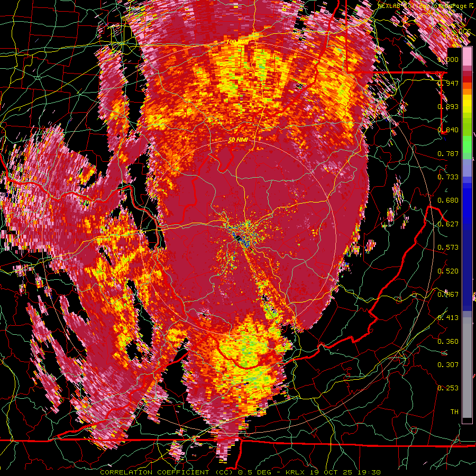Screen dimensions: 476x476
Task: Click the orange segment of the color bar
Action: pos(467,91)
